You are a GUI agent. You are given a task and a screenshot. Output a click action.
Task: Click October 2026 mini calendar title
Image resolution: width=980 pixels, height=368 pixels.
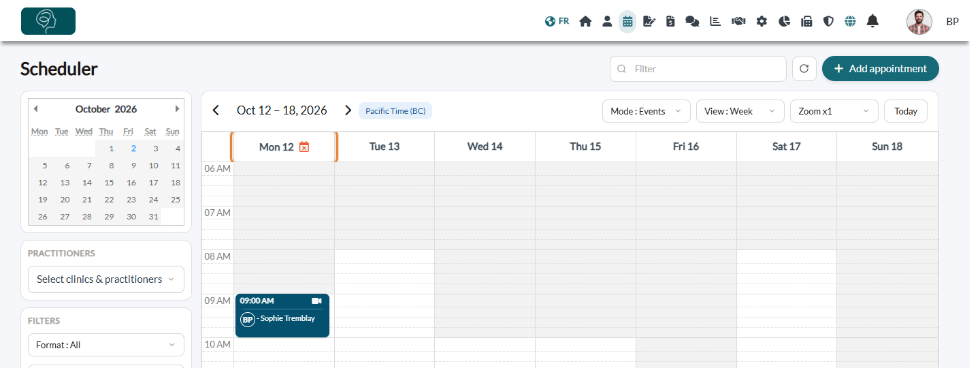[106, 109]
